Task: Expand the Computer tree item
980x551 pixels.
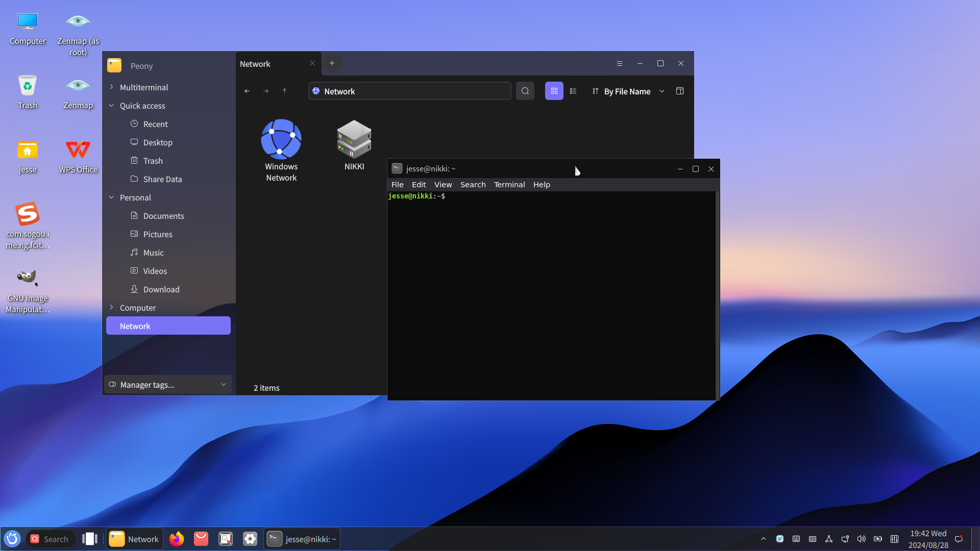Action: tap(111, 308)
